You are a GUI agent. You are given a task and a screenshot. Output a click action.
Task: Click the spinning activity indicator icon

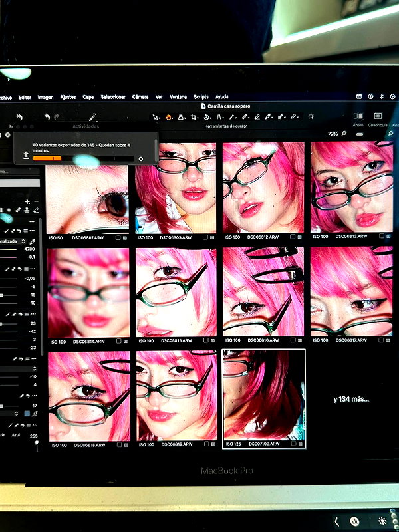(311, 116)
